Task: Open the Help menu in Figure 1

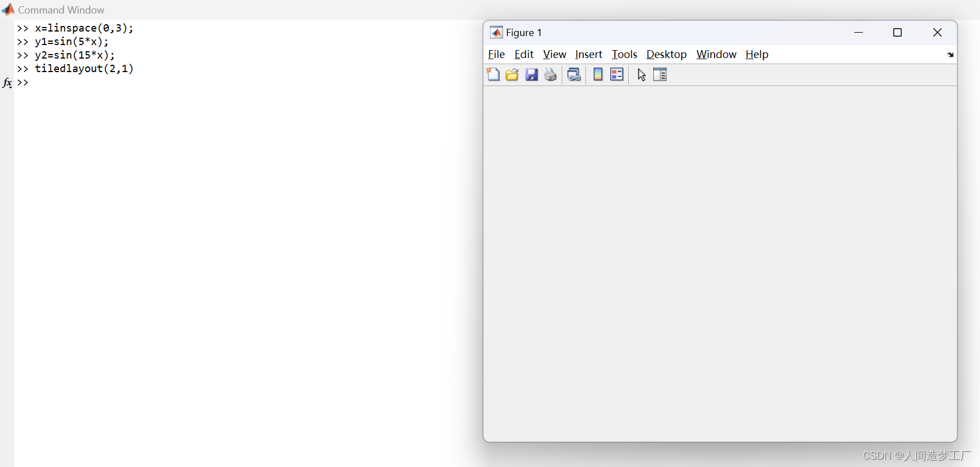Action: click(x=757, y=54)
